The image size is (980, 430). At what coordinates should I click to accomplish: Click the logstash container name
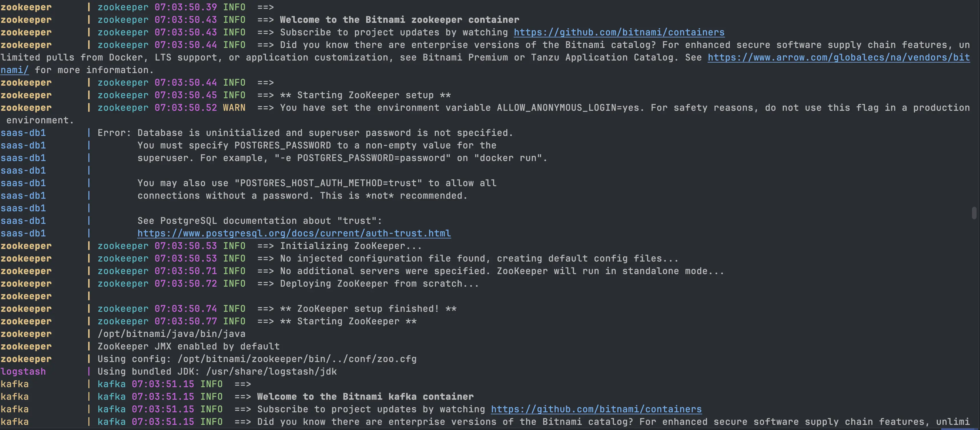coord(23,372)
